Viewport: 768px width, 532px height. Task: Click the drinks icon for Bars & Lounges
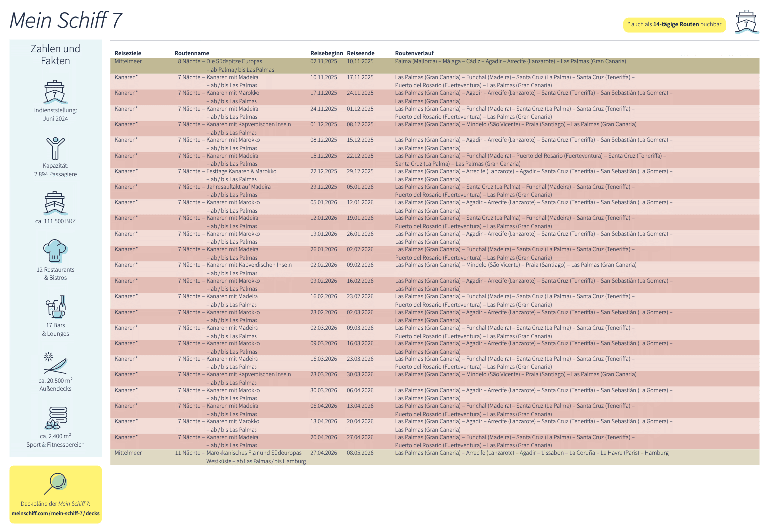pos(56,307)
